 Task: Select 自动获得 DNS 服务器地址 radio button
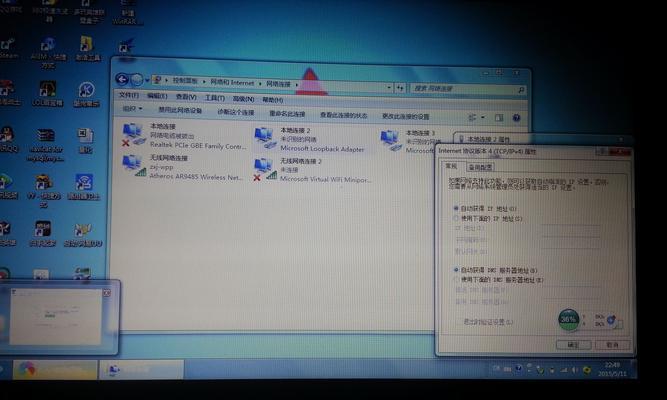(456, 270)
